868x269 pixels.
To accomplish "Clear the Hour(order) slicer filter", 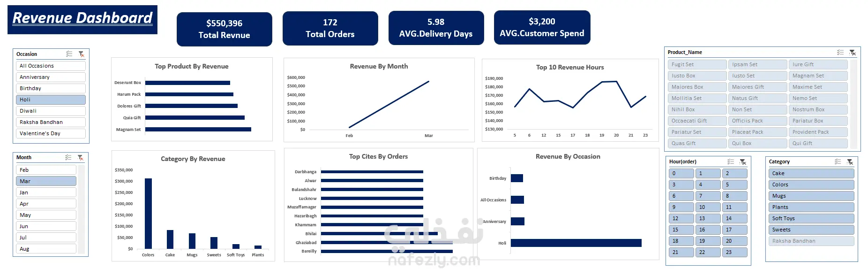I will click(743, 161).
